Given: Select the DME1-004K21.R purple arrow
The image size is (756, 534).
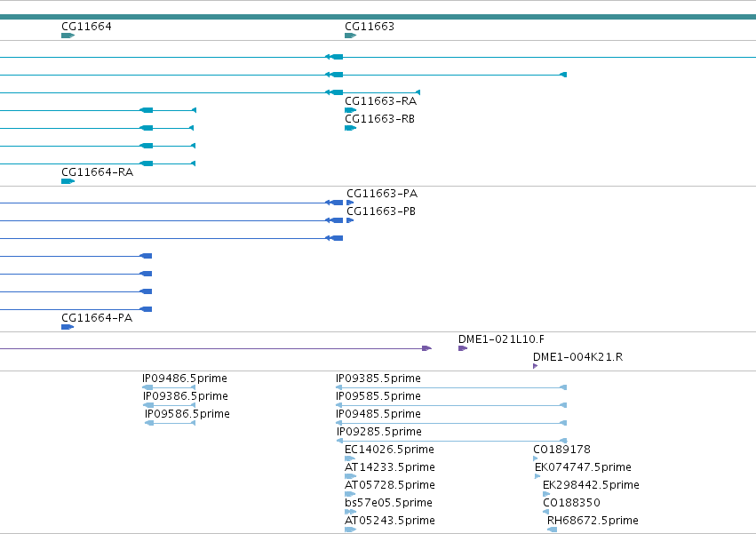Looking at the screenshot, I should [x=535, y=366].
